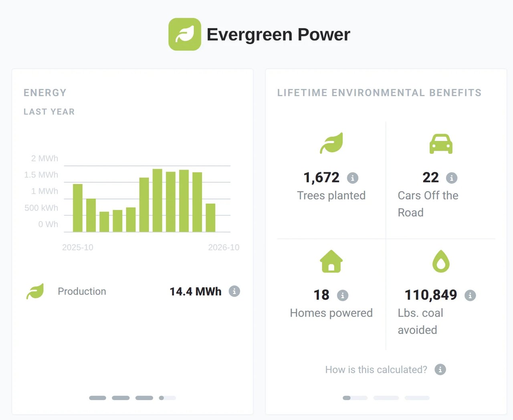Open the How is this calculated link
The width and height of the screenshot is (513, 420).
point(376,370)
